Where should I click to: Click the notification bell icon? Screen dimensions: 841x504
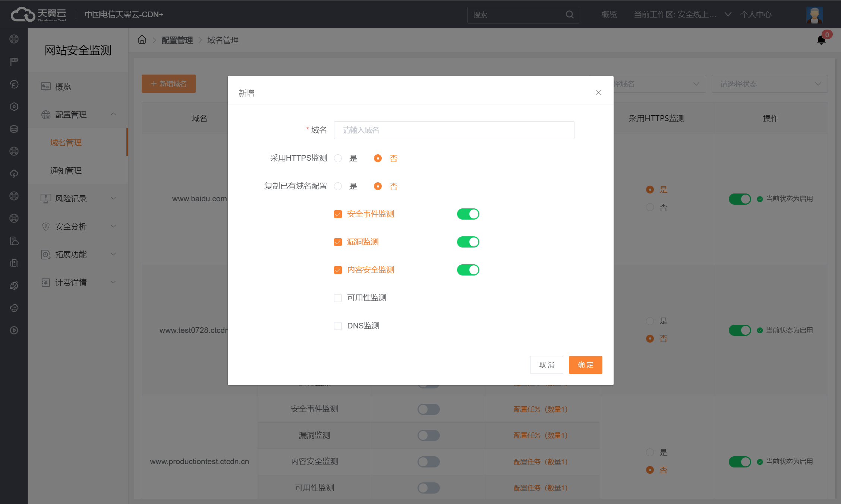821,40
